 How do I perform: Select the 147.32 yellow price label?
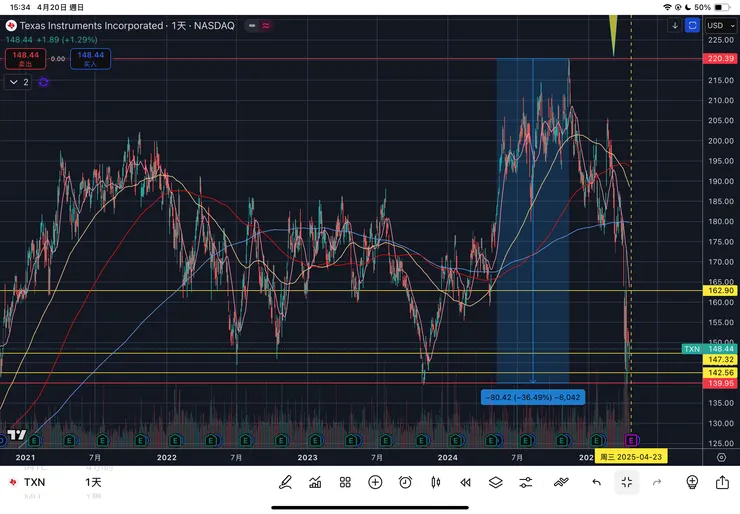[x=721, y=360]
